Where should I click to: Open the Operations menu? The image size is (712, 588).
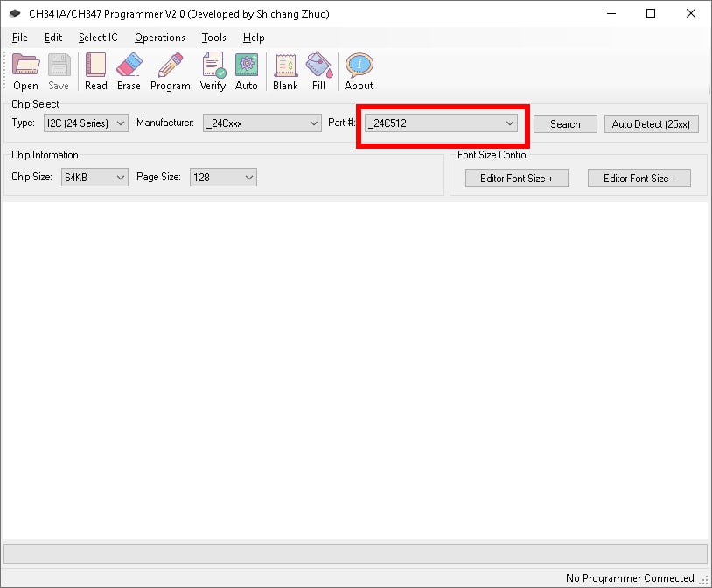coord(160,38)
